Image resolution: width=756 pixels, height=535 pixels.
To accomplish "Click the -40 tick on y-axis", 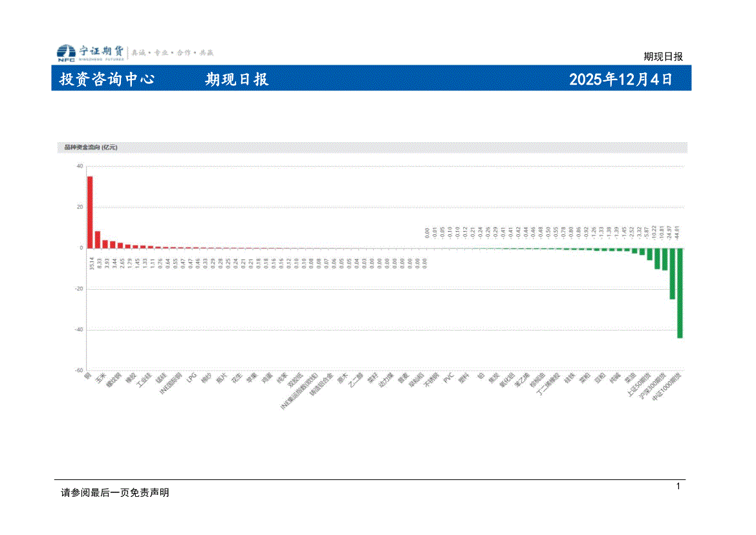I will tap(78, 330).
